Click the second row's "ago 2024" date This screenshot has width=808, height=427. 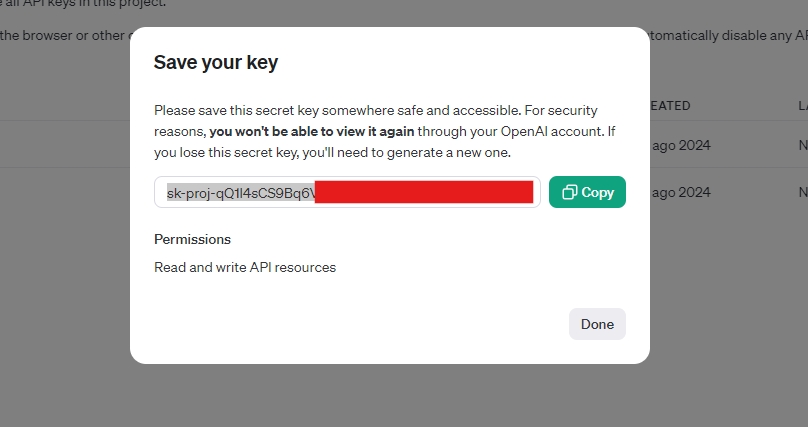coord(680,192)
